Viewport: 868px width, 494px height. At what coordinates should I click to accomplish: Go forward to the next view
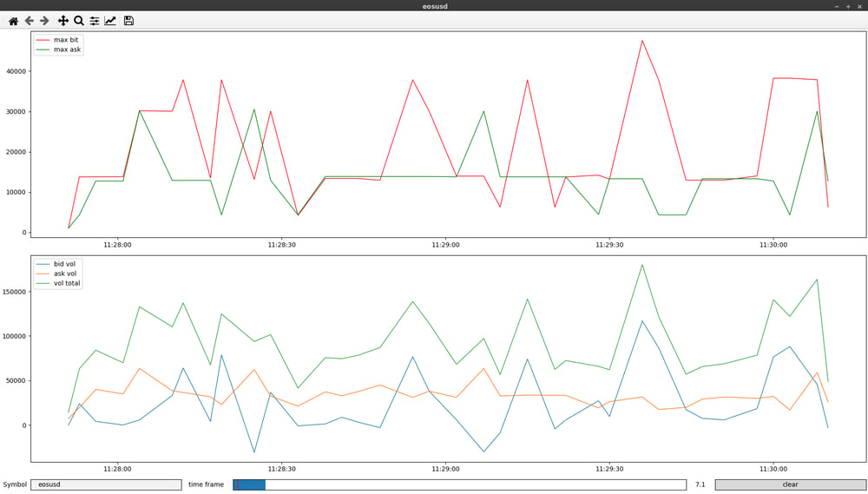pyautogui.click(x=44, y=21)
